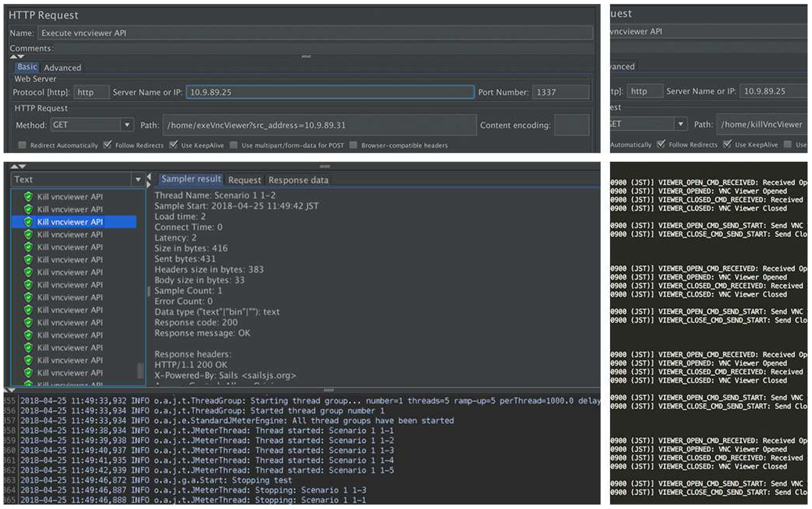
Task: Click 'Response code: 200' text
Action: coord(196,322)
